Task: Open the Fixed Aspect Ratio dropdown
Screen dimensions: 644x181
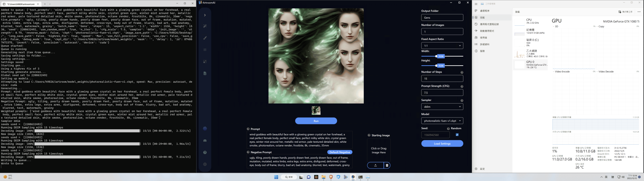Action: click(442, 46)
